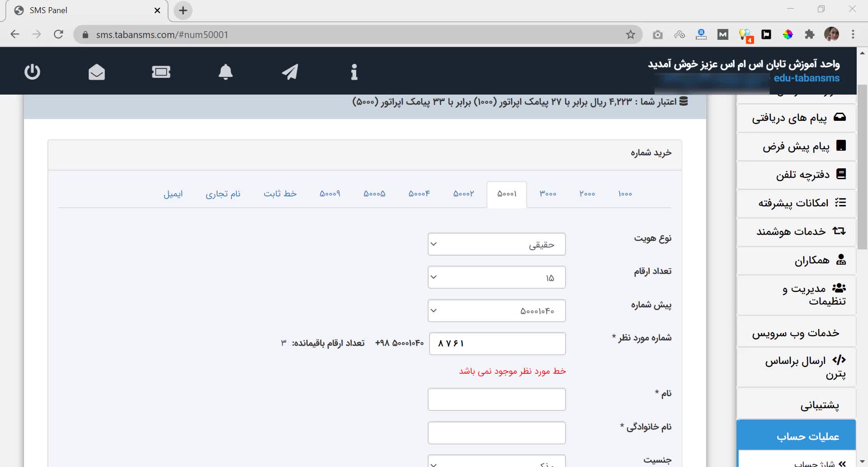Open پیام های دریافتی in sidebar
Image resolution: width=868 pixels, height=467 pixels.
point(797,118)
